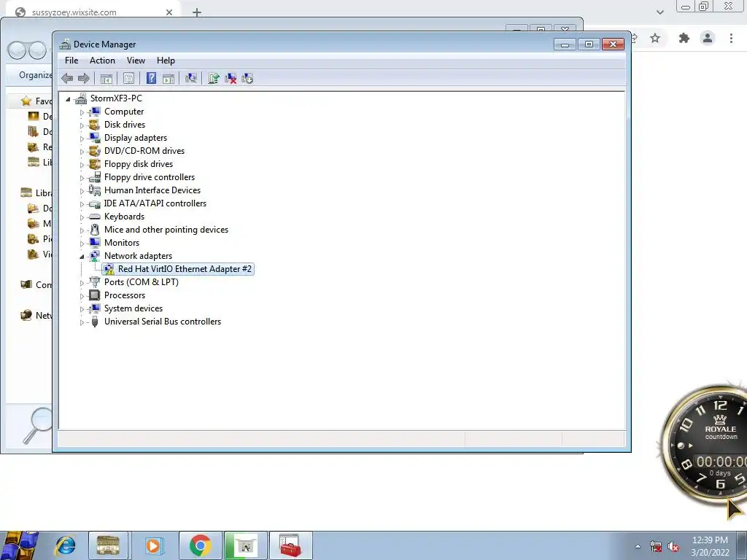Click Update Driver Software toolbar icon
This screenshot has height=560, width=747.
point(214,79)
